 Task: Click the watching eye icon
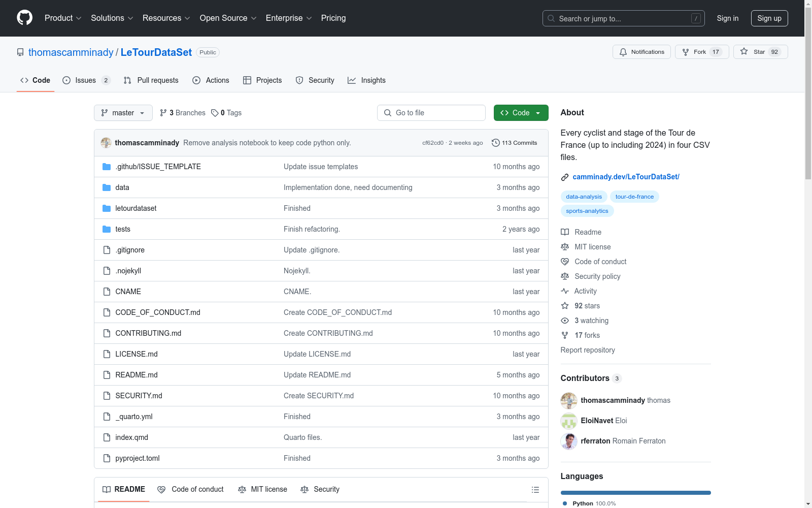pyautogui.click(x=565, y=321)
